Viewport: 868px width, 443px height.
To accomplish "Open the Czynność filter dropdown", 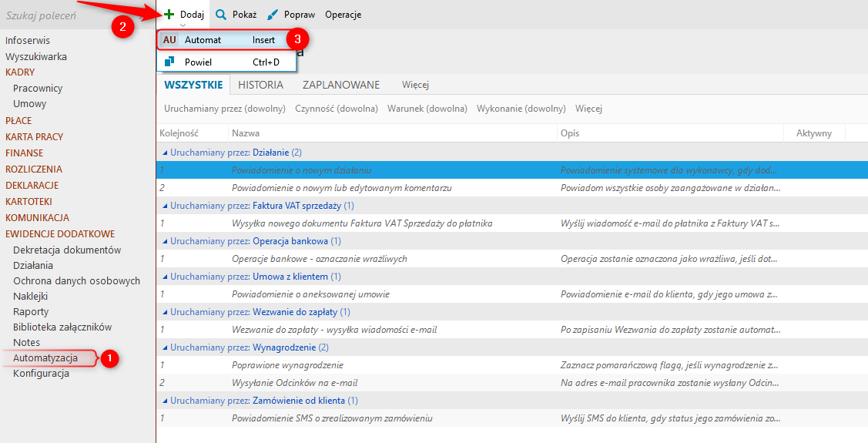I will pyautogui.click(x=337, y=109).
